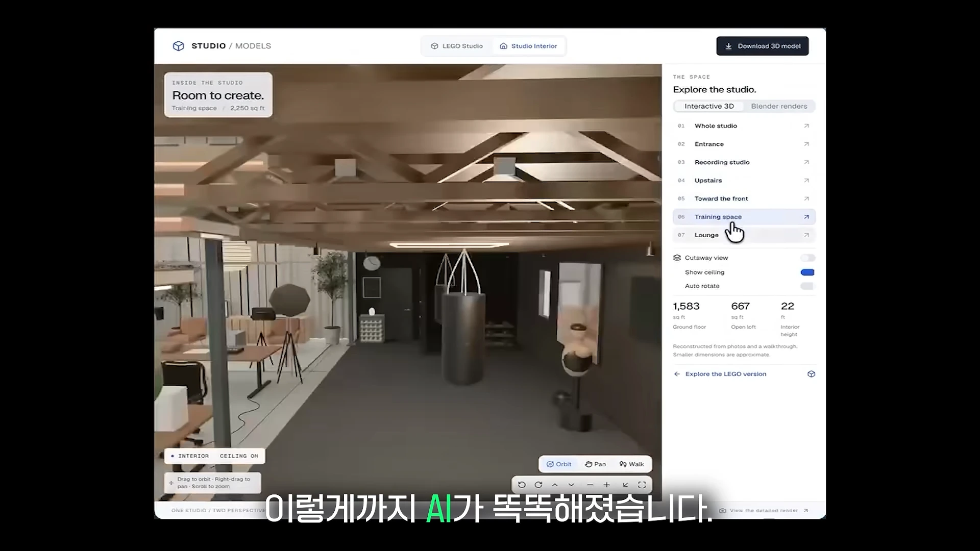Open Recording studio view arrow icon
980x551 pixels.
(806, 162)
